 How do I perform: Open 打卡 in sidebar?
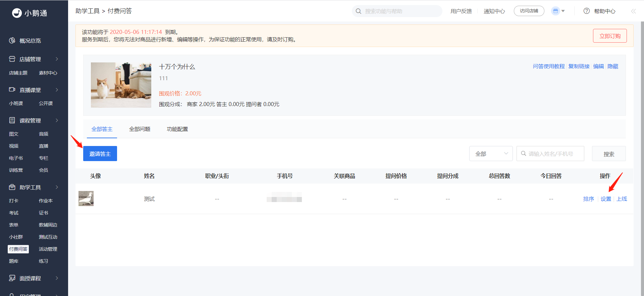click(13, 201)
